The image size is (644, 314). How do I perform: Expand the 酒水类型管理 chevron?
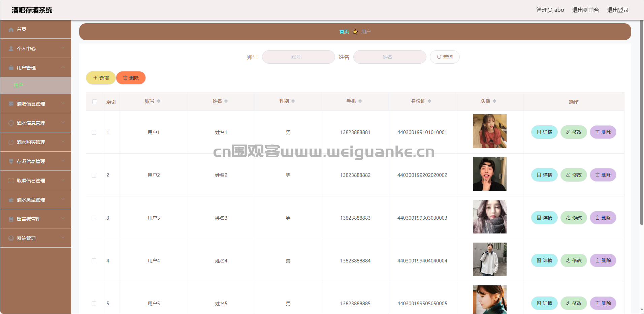(x=63, y=199)
